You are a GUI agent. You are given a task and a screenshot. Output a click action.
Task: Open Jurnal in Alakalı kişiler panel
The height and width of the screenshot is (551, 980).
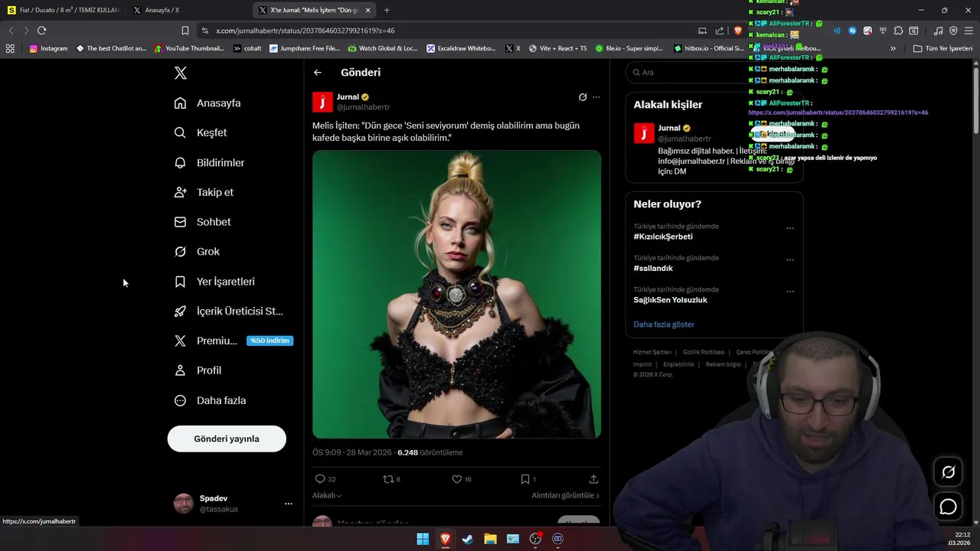[669, 128]
